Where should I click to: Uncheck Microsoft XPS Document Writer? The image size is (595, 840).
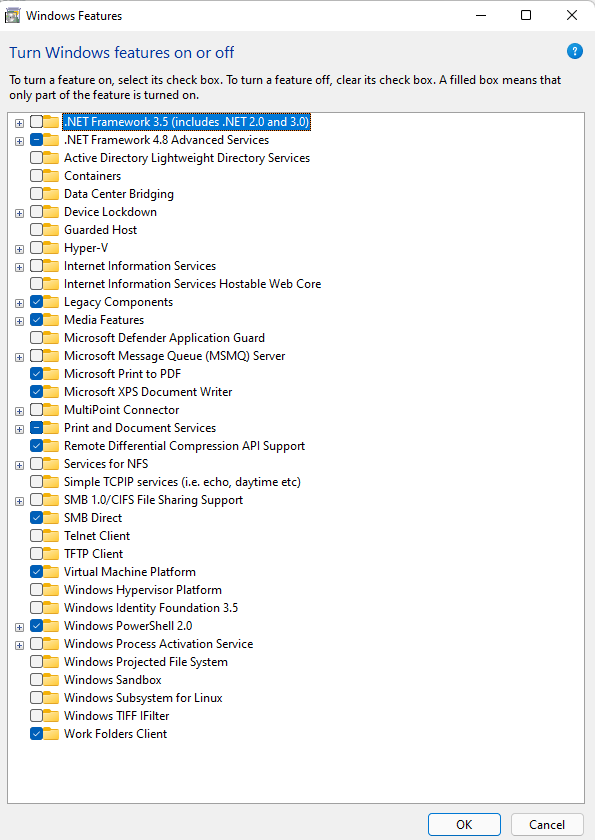[x=36, y=392]
